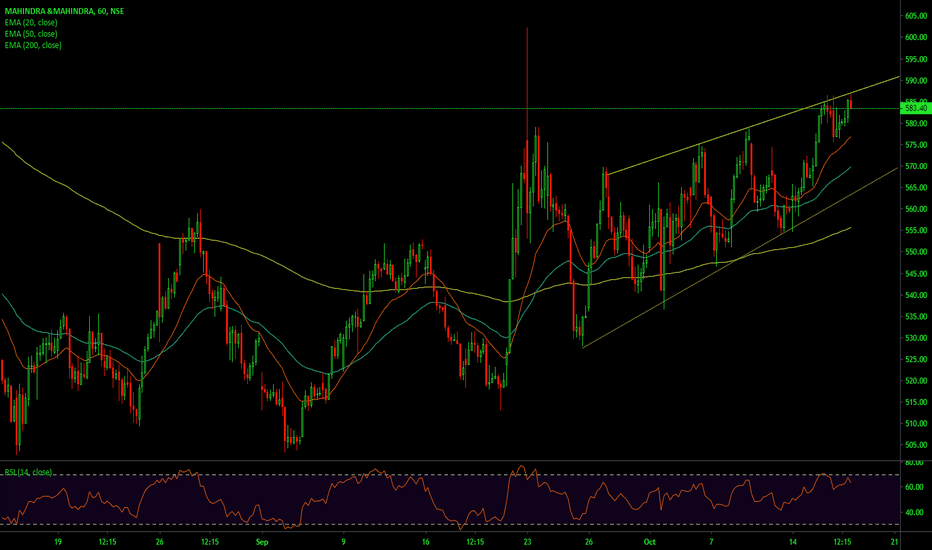932x550 pixels.
Task: Click the 12:15 label between 19 and 26
Action: click(108, 542)
